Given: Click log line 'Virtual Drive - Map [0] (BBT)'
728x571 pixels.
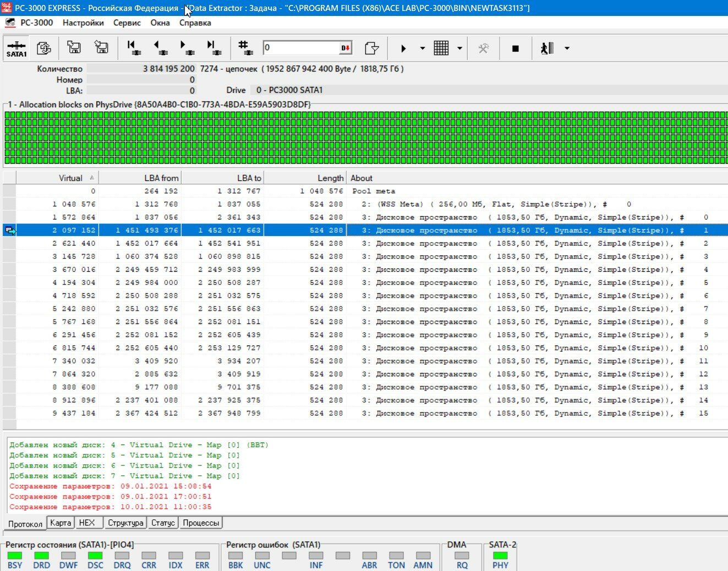Looking at the screenshot, I should point(139,444).
